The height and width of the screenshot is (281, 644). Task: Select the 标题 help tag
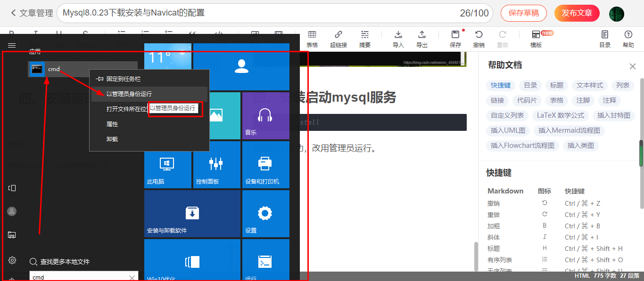pos(557,85)
